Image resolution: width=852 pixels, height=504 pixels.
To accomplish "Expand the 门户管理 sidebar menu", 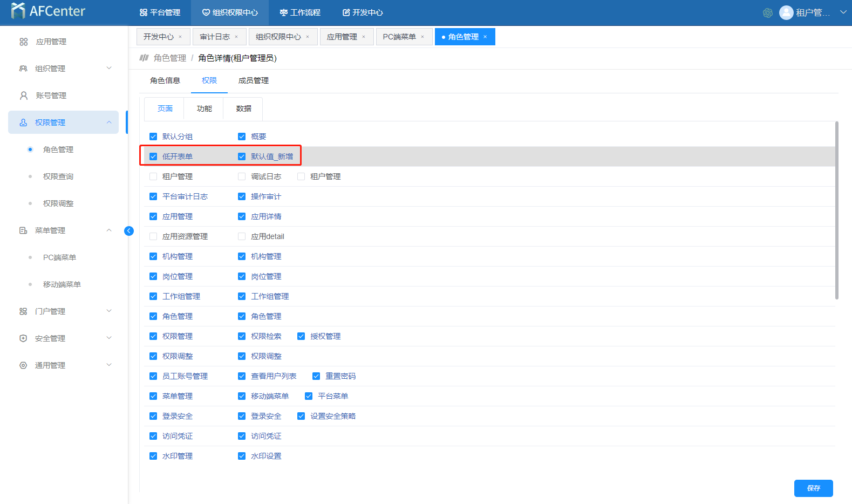I will [x=109, y=311].
